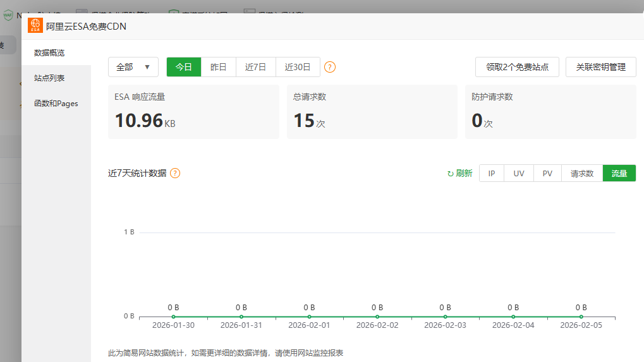Go to 站点列表 in sidebar

[x=49, y=78]
